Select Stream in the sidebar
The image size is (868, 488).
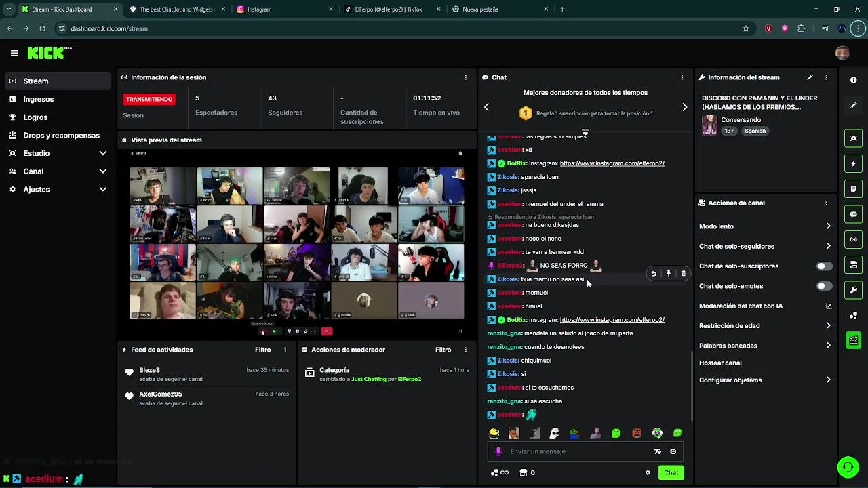[58, 81]
